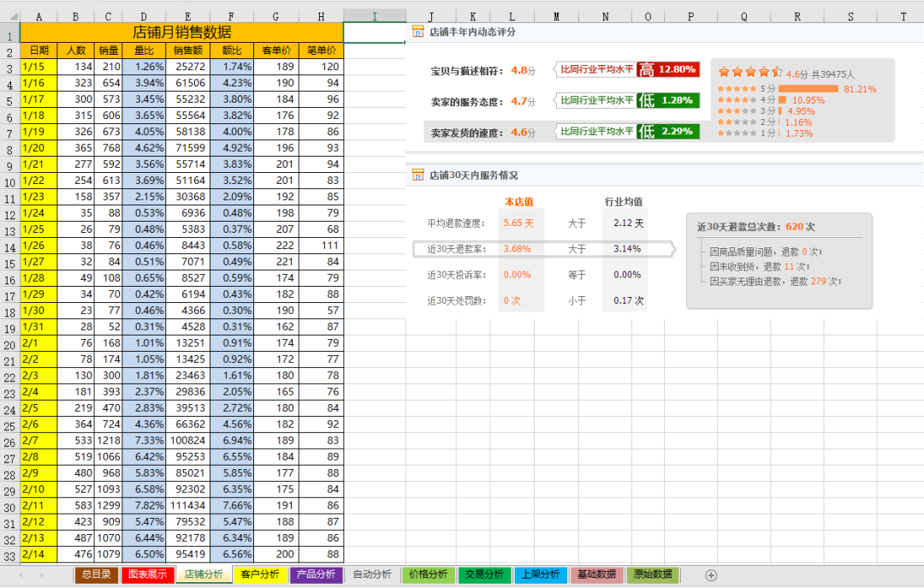
Task: Click the 人数 header cell
Action: [x=75, y=50]
